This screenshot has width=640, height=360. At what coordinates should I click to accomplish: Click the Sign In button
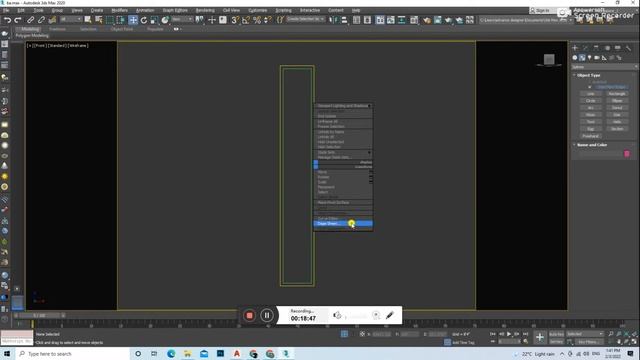542,10
